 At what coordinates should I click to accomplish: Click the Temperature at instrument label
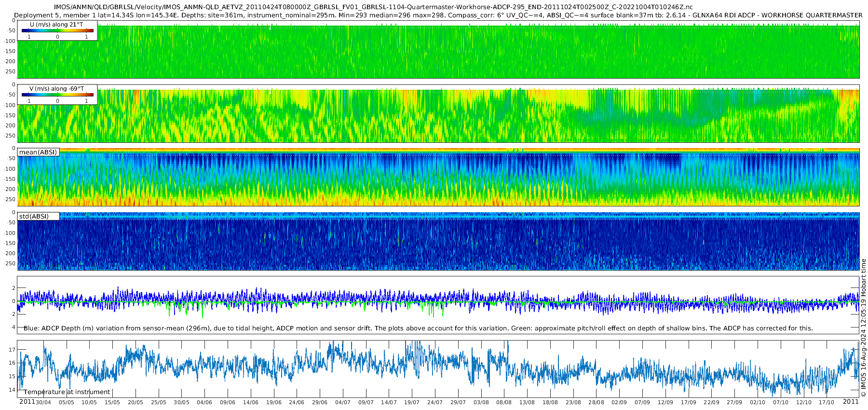tap(67, 392)
